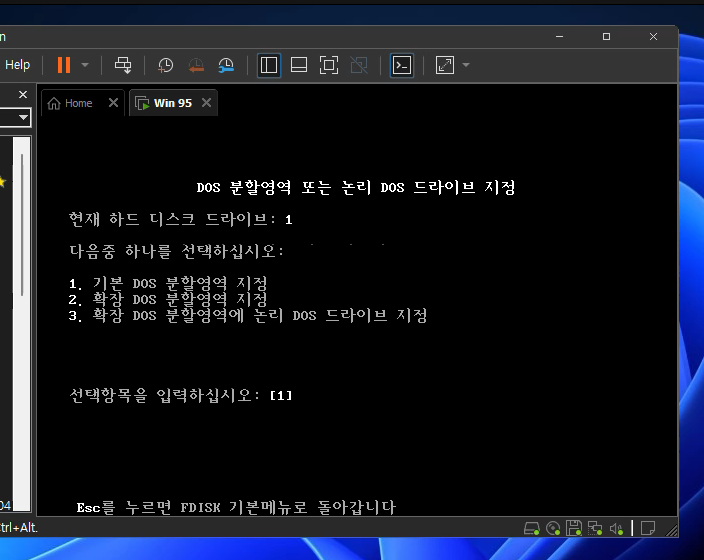Click the hard disk status icon
Image resolution: width=704 pixels, height=560 pixels.
pyautogui.click(x=532, y=528)
